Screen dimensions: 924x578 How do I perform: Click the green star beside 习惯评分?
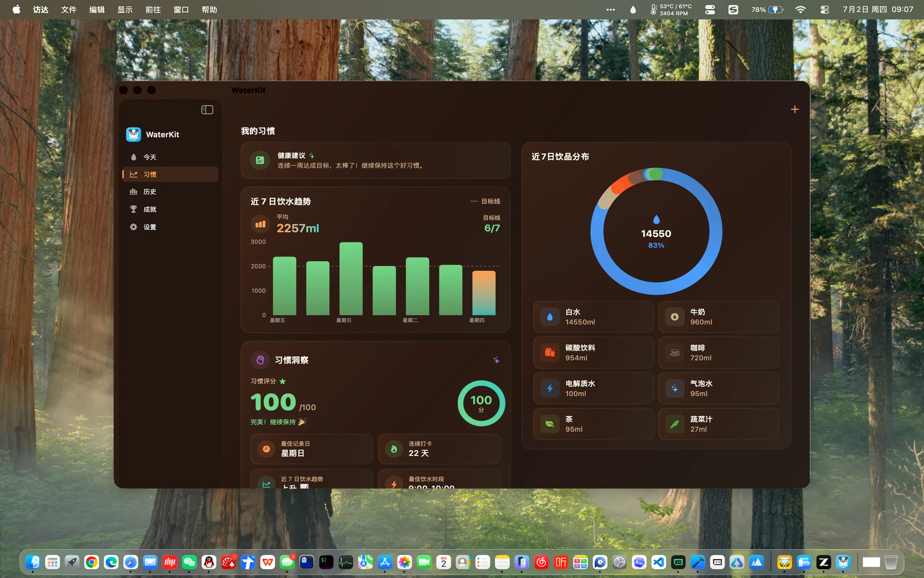click(x=283, y=381)
